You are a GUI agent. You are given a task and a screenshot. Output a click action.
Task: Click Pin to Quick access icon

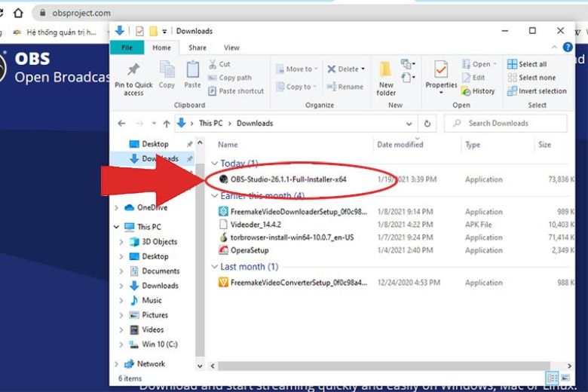pos(133,69)
